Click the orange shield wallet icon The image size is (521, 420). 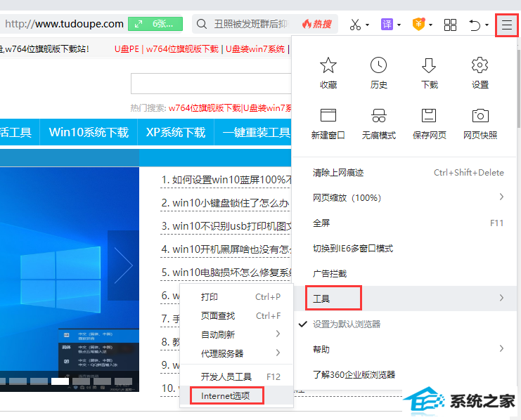418,25
